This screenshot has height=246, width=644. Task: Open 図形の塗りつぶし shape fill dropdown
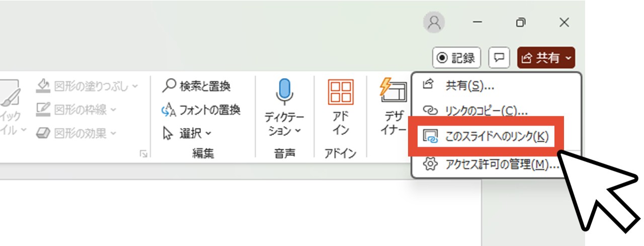[88, 86]
